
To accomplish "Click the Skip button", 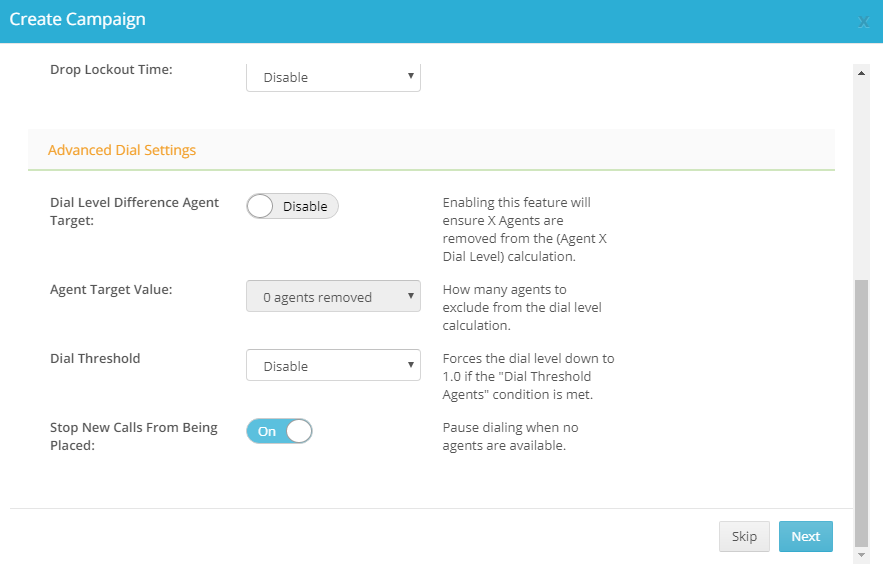I will (744, 536).
